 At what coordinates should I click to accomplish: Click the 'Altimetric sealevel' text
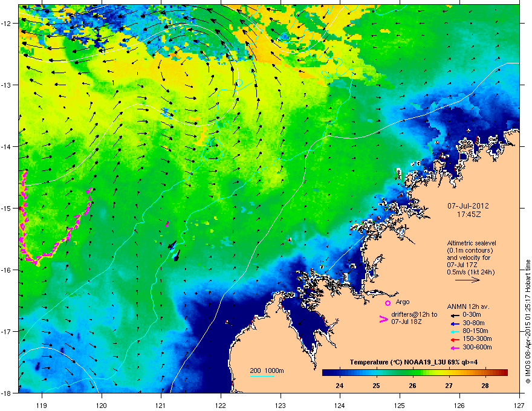pos(472,243)
